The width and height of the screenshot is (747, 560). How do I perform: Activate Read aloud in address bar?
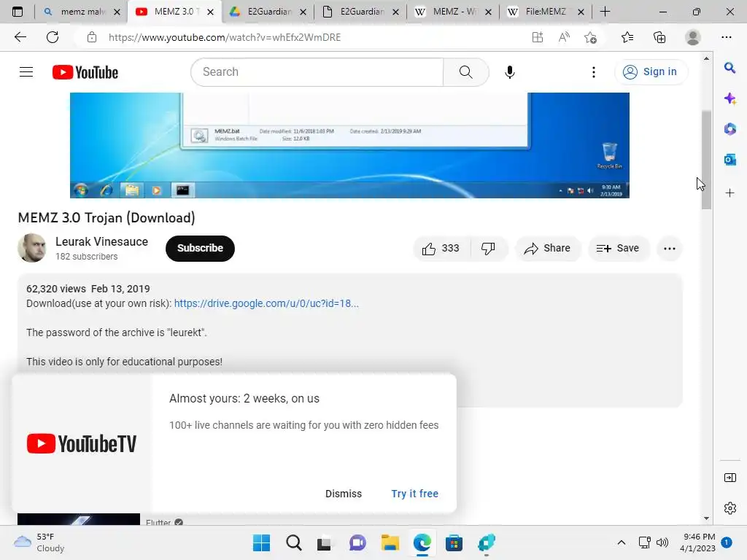point(564,37)
